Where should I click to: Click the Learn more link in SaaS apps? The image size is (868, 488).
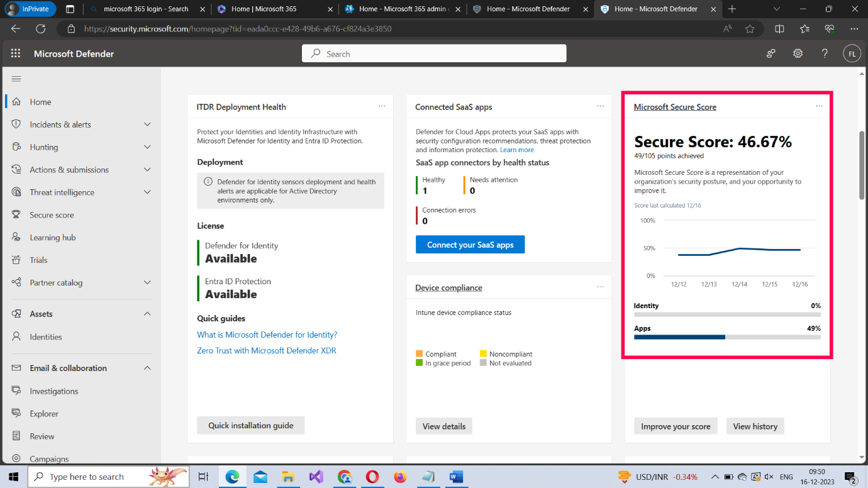pos(517,150)
